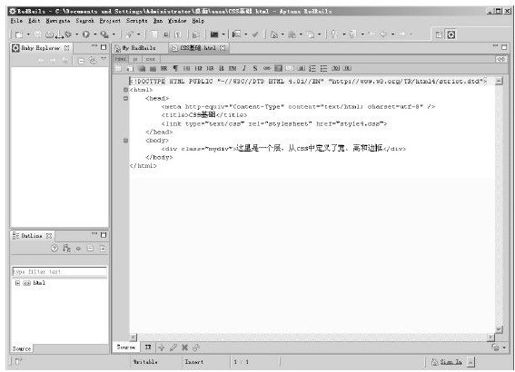Open the Ruby Explorer view menu chevron
Image resolution: width=515 pixels, height=372 pixels.
pyautogui.click(x=104, y=59)
